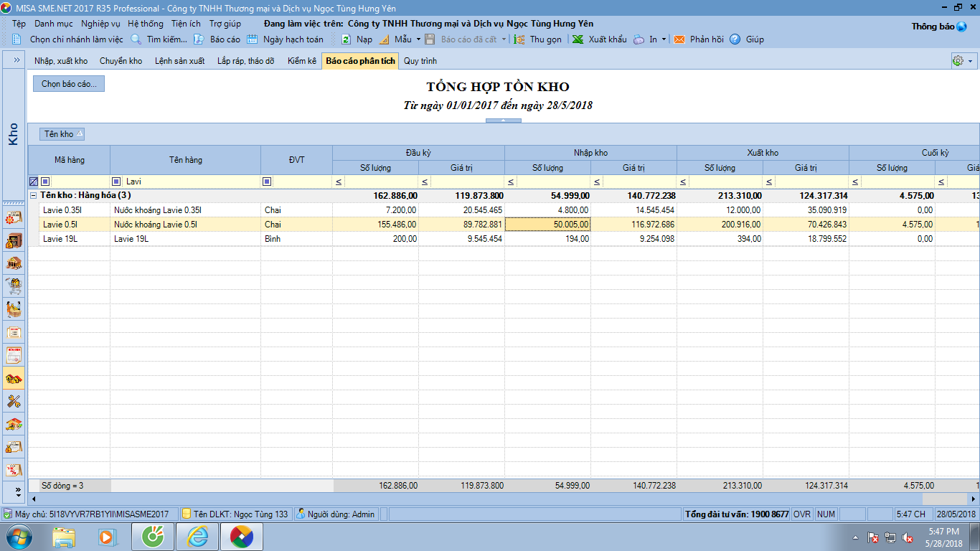Collapse the Tên kho: Hàng hóa group
The image size is (980, 551).
tap(33, 195)
